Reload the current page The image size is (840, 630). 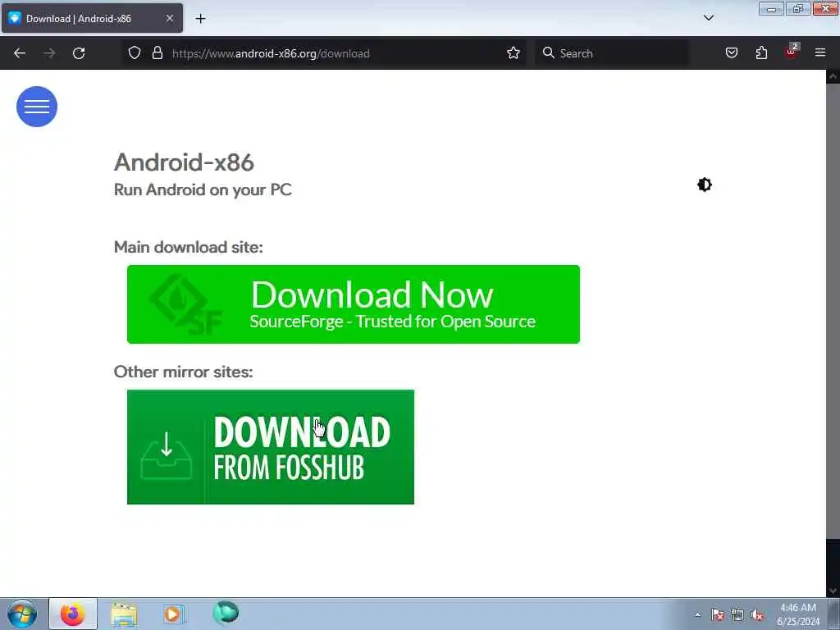tap(79, 53)
